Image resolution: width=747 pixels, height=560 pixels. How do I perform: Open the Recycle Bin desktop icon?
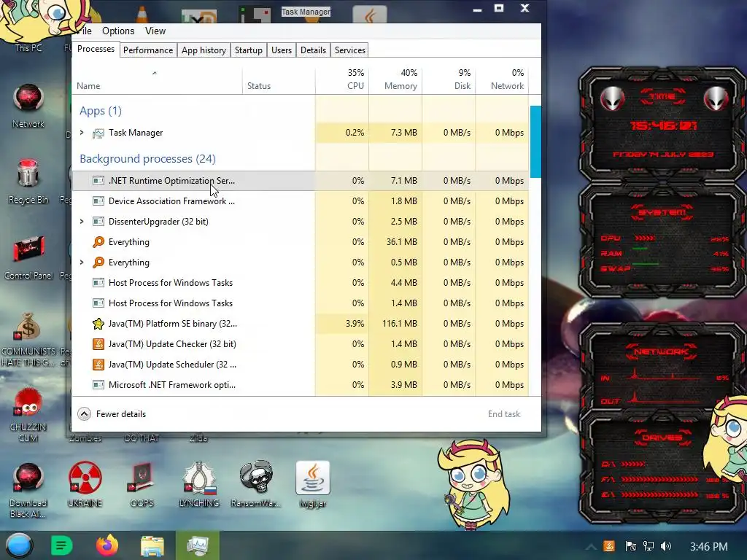(28, 182)
